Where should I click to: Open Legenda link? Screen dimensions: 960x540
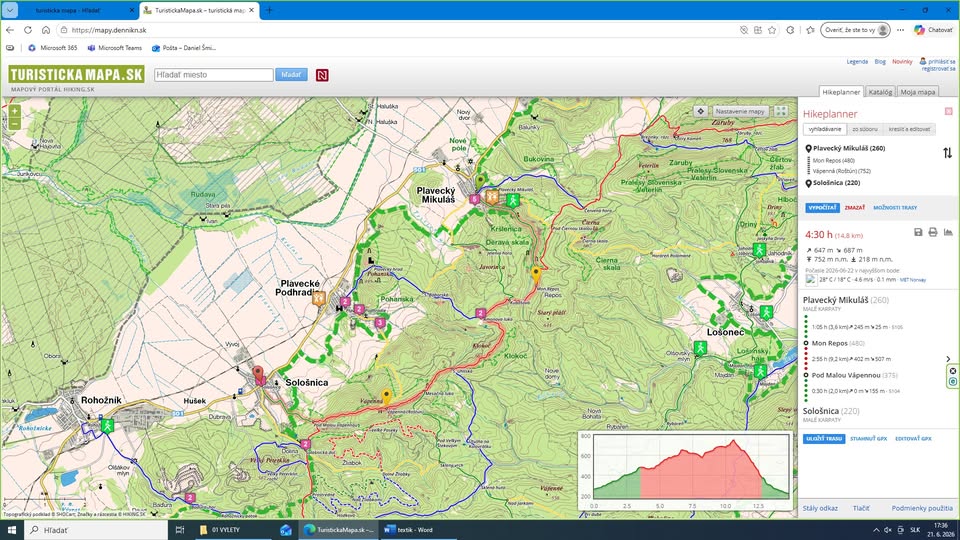[857, 62]
